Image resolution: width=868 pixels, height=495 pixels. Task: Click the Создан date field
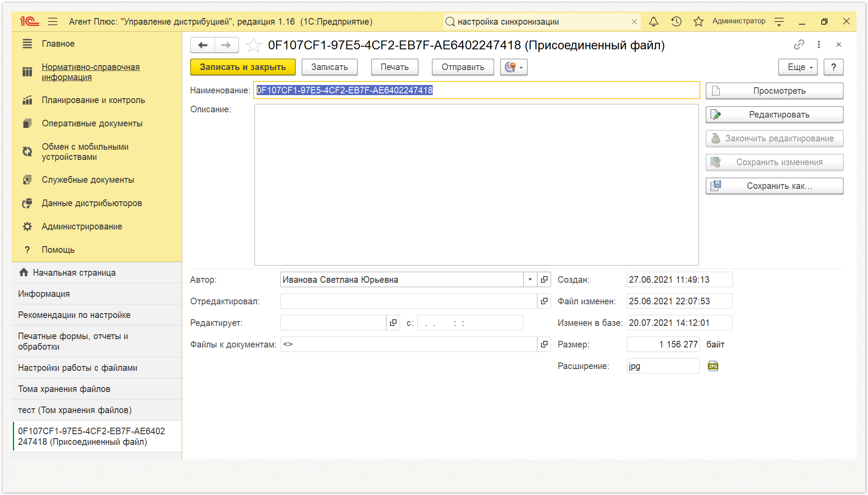[x=679, y=280]
